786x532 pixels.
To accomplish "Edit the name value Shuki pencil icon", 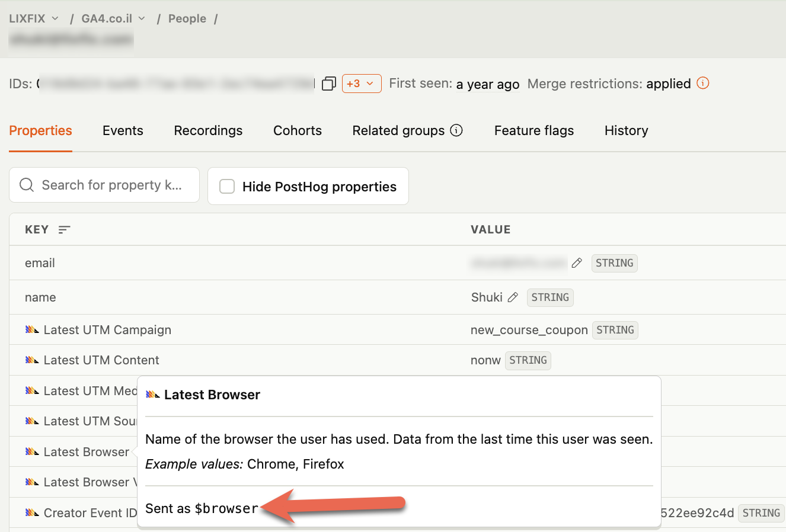I will (x=513, y=297).
